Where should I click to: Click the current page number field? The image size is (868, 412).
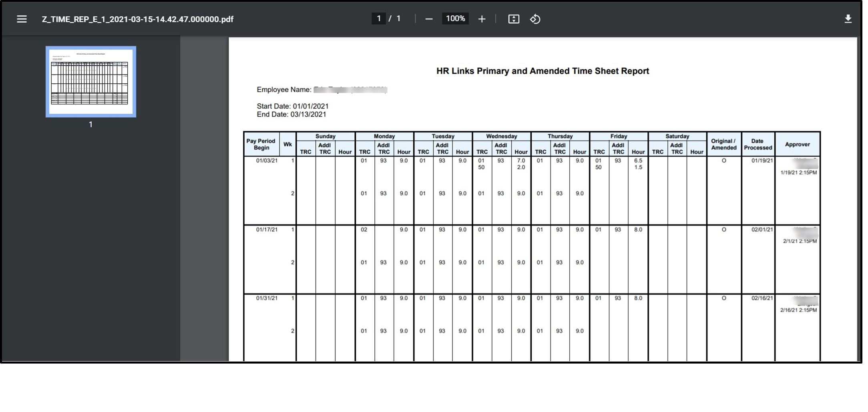coord(378,19)
